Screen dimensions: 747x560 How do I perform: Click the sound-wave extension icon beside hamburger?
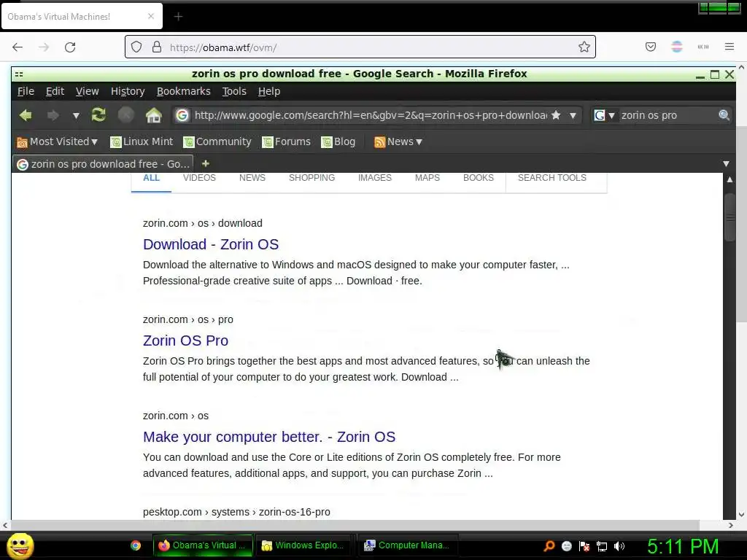coord(703,47)
